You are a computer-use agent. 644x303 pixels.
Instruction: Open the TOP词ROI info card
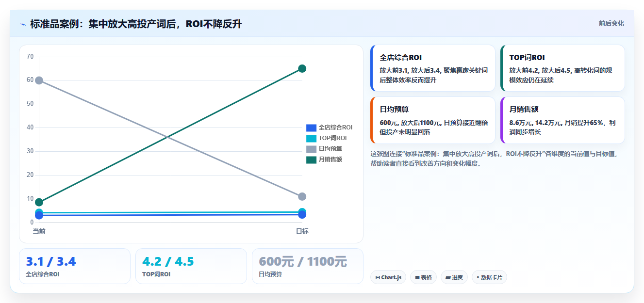562,68
